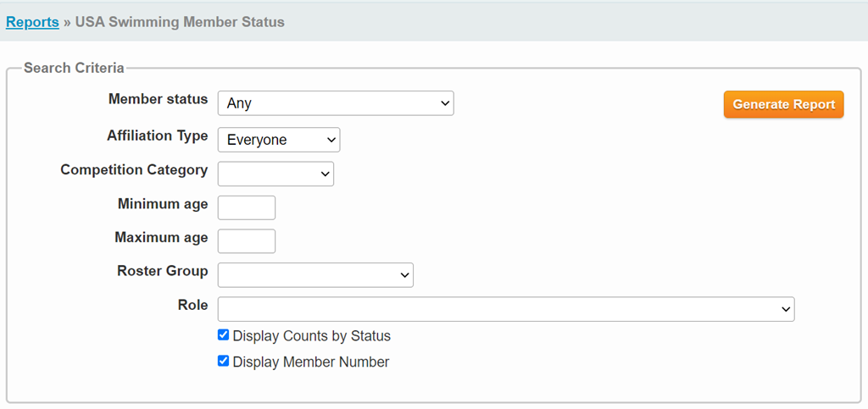
Task: Click the orange Generate Report button
Action: tap(783, 104)
